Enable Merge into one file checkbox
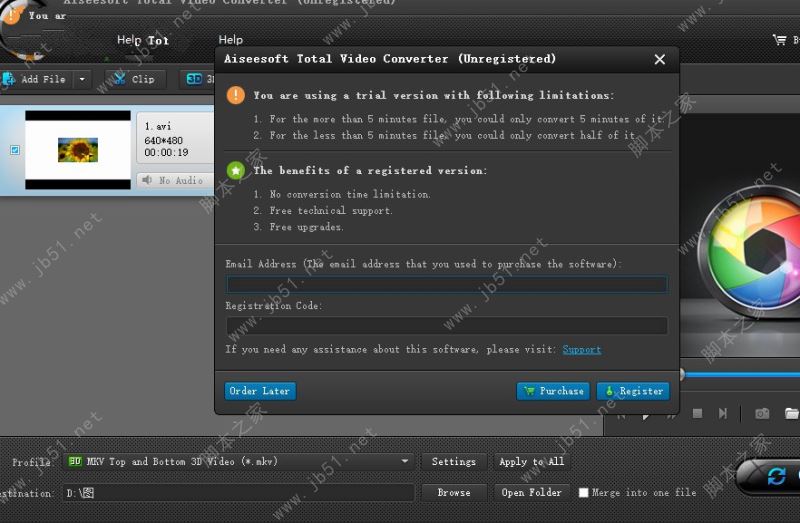Viewport: 800px width, 523px height. point(584,492)
